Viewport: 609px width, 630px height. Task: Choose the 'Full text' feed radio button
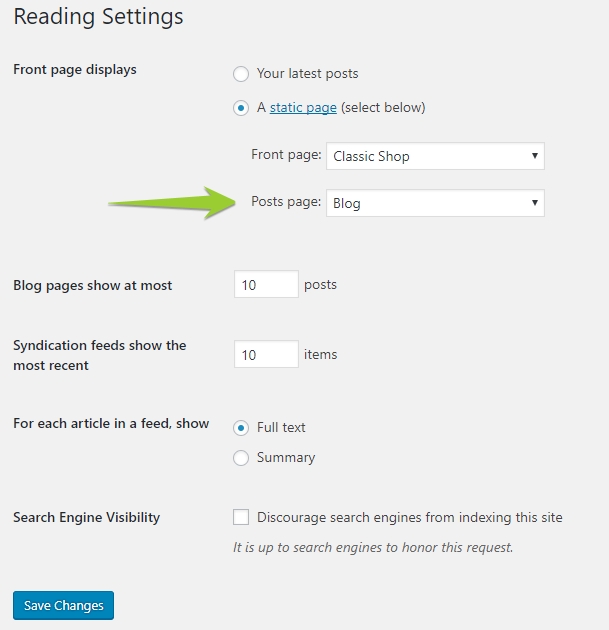[x=241, y=428]
